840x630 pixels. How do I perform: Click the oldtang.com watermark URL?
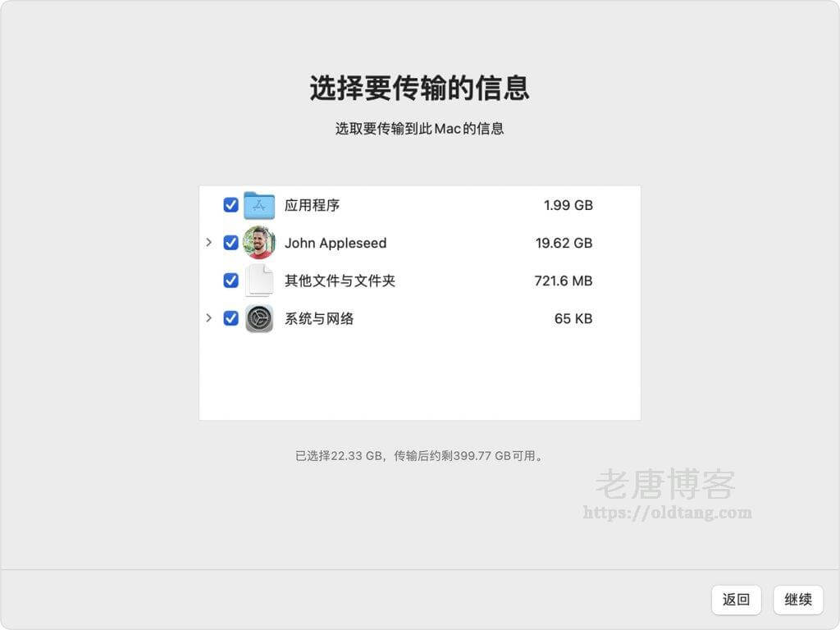[x=667, y=513]
